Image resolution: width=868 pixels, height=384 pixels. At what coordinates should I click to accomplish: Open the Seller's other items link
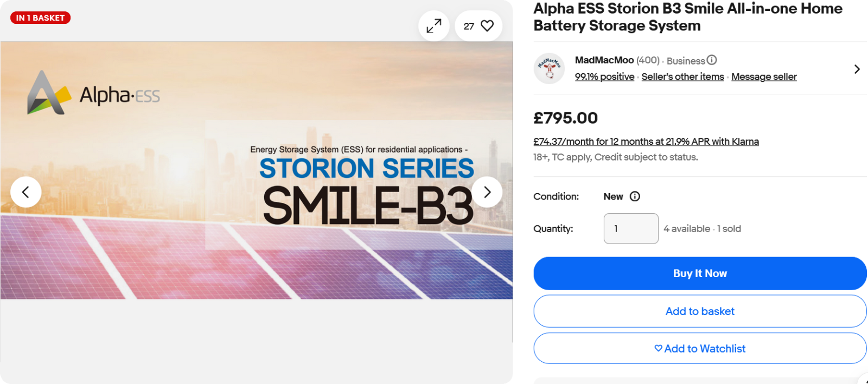[x=682, y=77]
